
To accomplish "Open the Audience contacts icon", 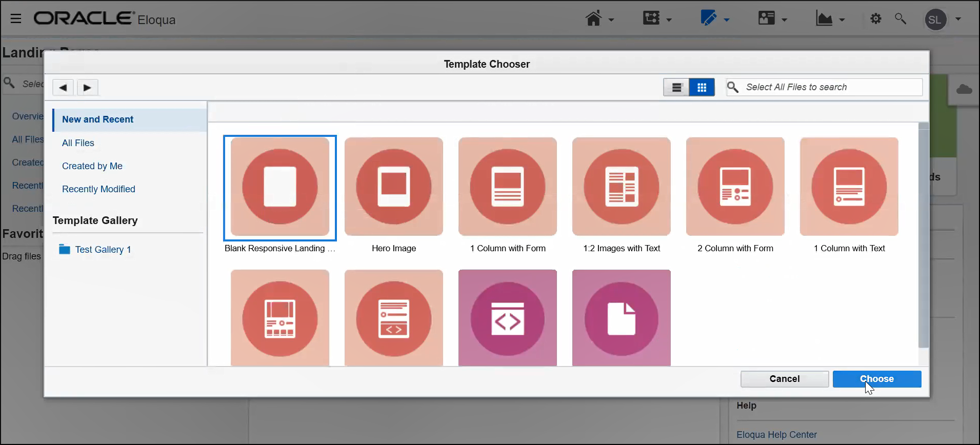I will click(767, 18).
